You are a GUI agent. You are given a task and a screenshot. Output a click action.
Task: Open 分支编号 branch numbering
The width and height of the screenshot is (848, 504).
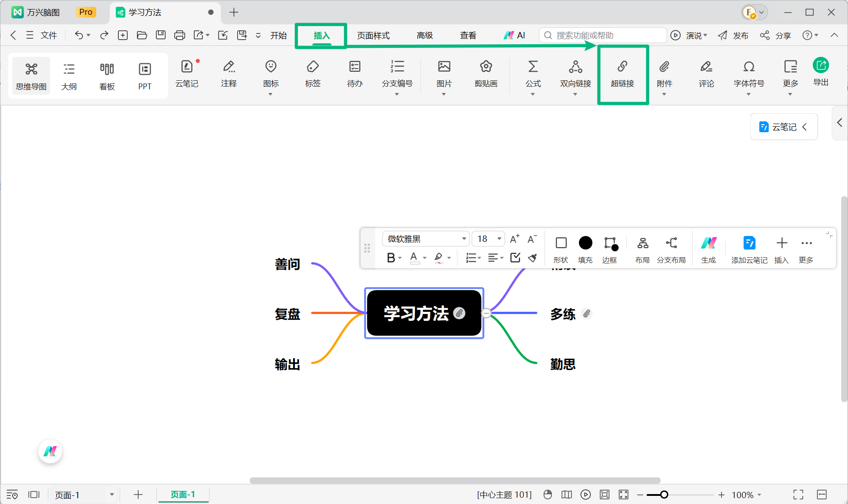point(397,77)
